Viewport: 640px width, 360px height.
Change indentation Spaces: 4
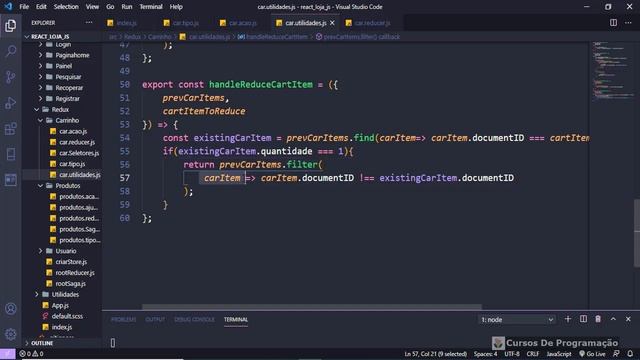click(485, 353)
